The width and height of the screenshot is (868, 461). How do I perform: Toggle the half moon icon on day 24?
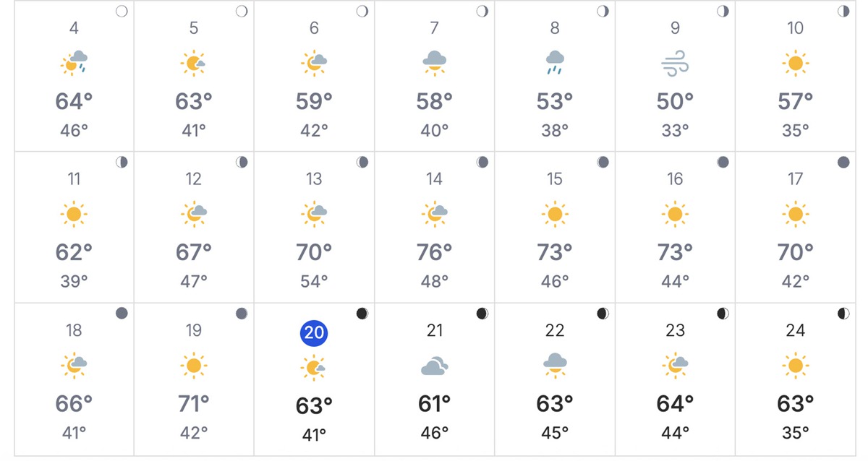[x=843, y=313]
